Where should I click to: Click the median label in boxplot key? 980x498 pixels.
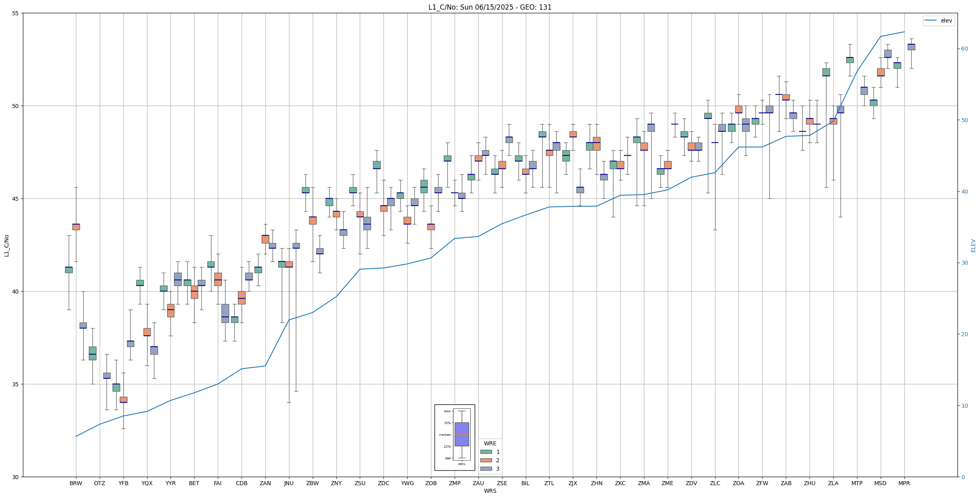(445, 435)
